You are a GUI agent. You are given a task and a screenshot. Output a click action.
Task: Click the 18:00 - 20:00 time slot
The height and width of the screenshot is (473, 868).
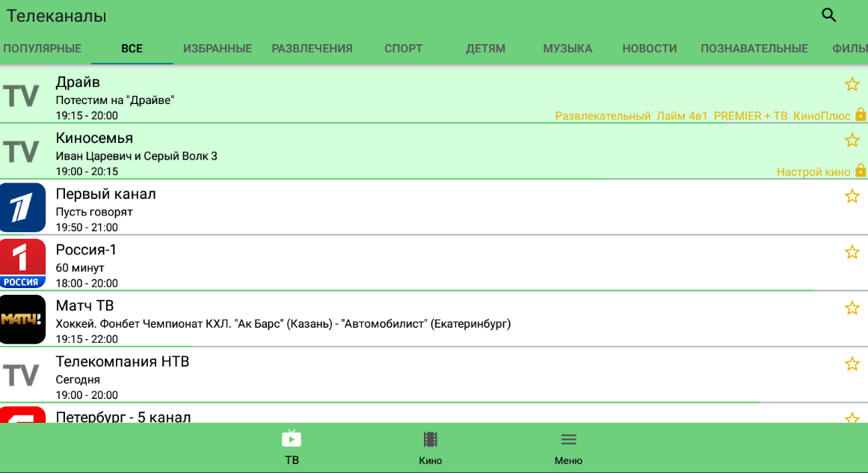click(x=87, y=284)
